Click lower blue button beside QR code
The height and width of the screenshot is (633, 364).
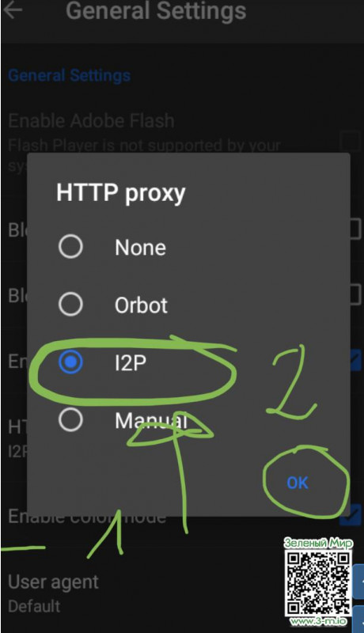pyautogui.click(x=358, y=619)
